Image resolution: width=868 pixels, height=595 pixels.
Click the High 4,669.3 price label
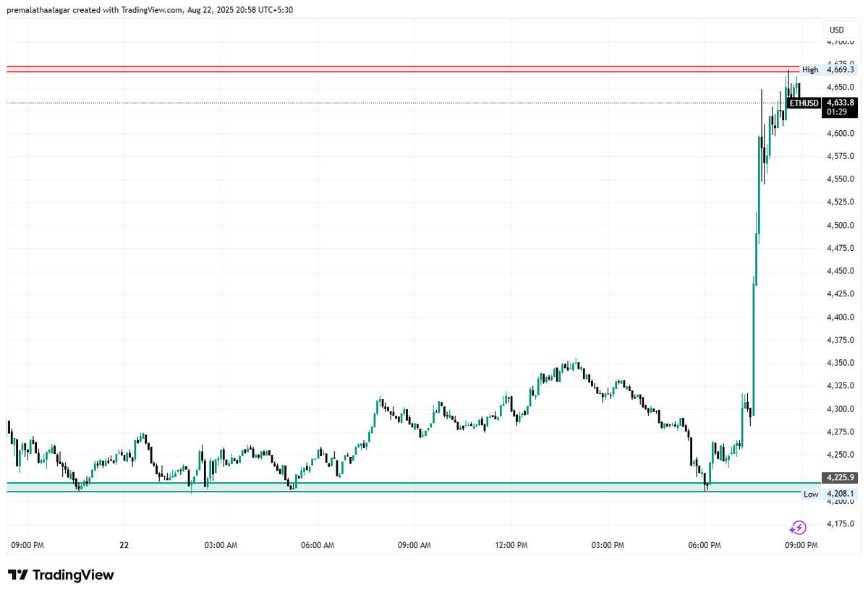tap(828, 69)
